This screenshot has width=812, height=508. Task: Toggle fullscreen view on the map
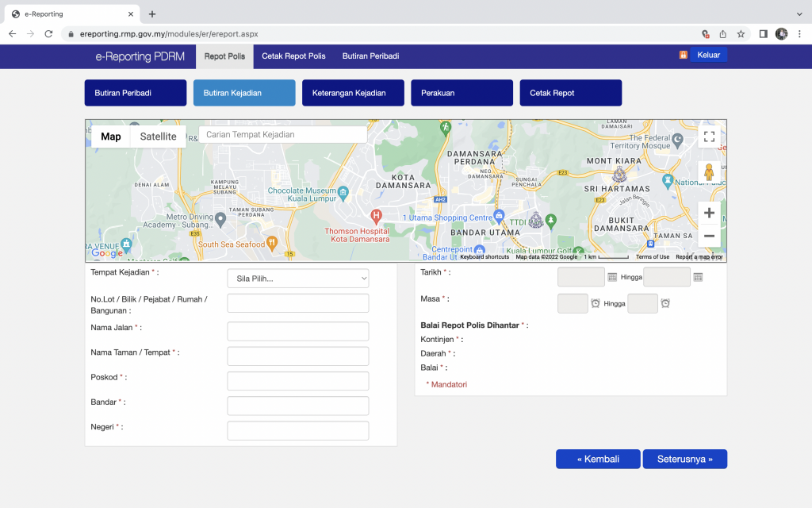pyautogui.click(x=709, y=137)
